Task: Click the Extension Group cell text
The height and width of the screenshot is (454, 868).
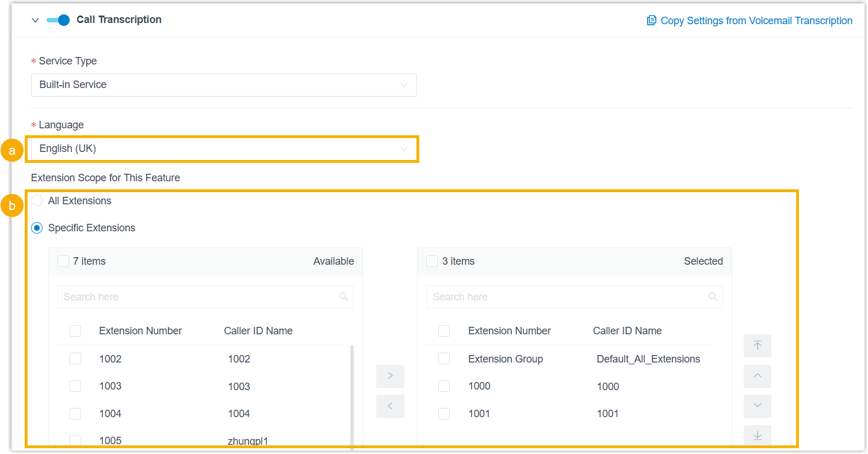Action: (506, 359)
